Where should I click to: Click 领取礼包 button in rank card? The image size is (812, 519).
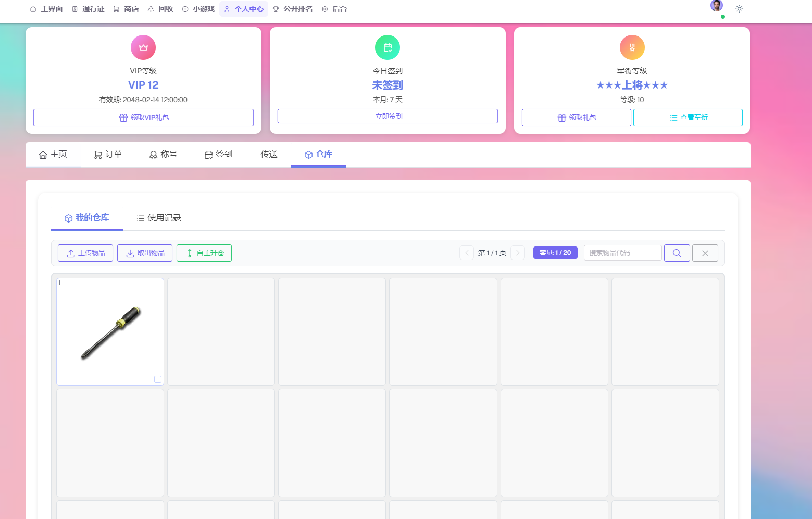point(577,117)
